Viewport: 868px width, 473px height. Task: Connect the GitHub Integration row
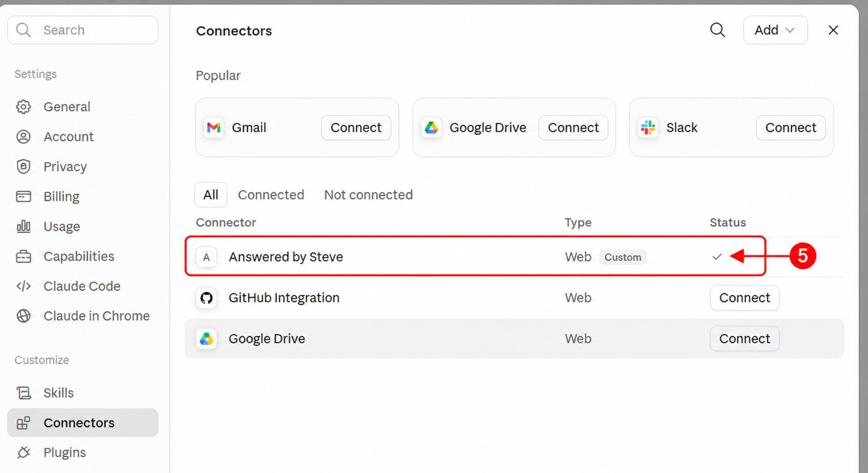point(744,298)
